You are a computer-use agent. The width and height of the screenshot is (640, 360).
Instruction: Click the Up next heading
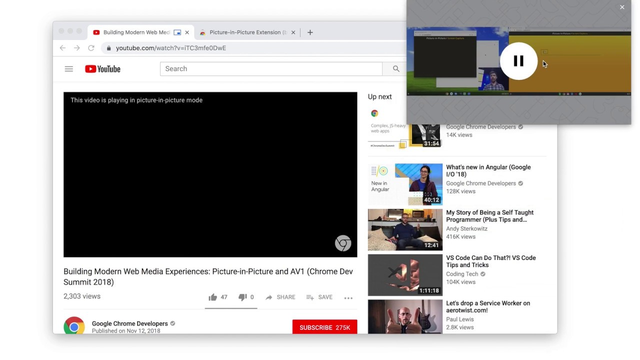tap(380, 97)
